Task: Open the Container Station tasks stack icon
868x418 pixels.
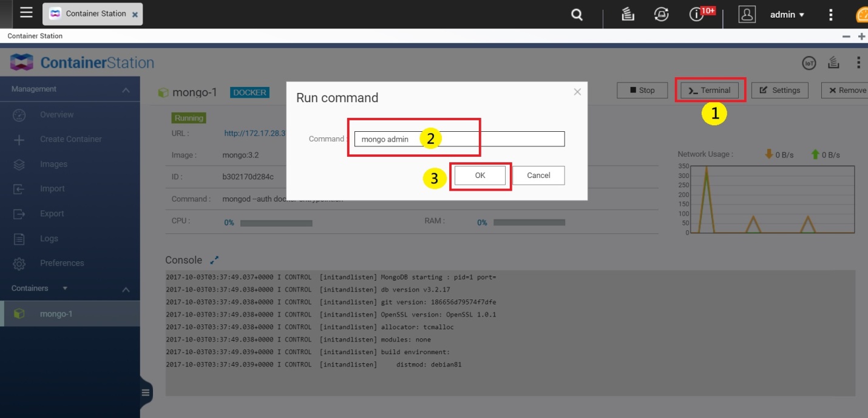Action: pyautogui.click(x=834, y=62)
